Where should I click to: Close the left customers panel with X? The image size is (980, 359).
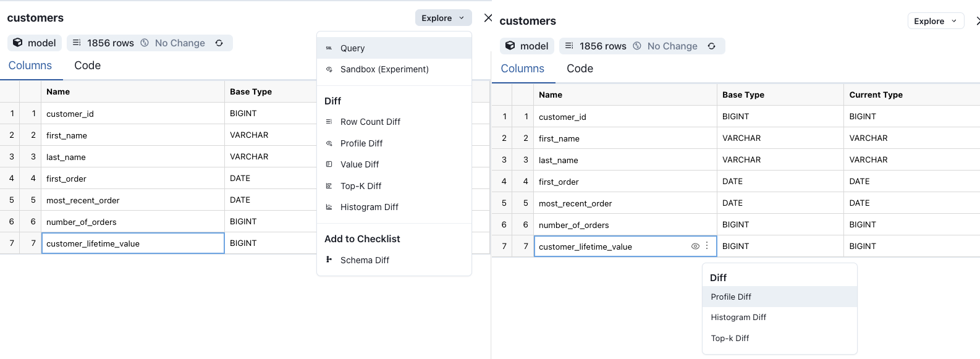coord(488,18)
